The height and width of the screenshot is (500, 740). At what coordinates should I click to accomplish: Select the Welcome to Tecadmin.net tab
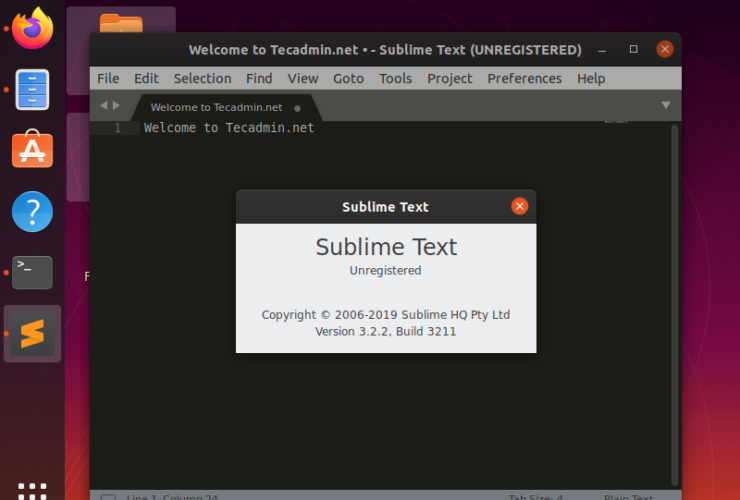[x=216, y=107]
